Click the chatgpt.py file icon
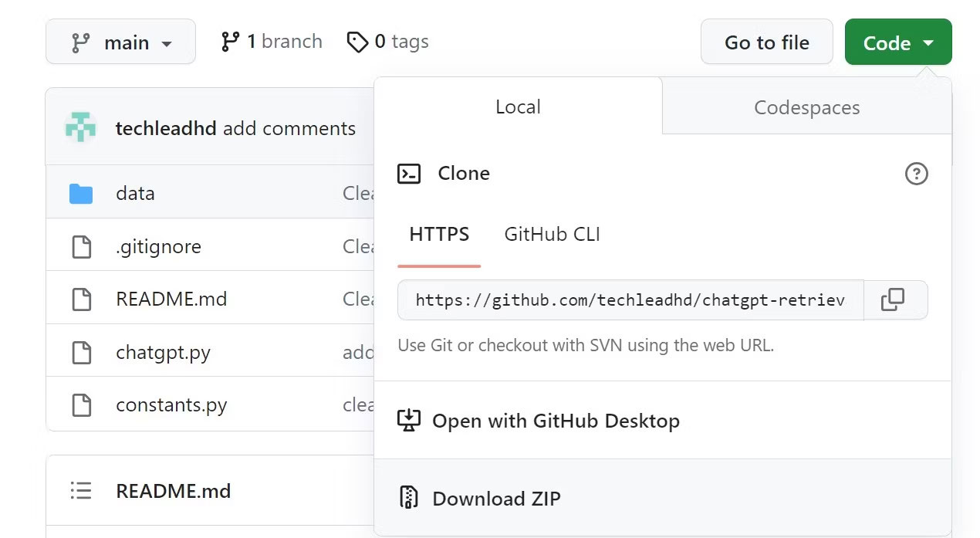This screenshot has width=980, height=538. pyautogui.click(x=81, y=353)
